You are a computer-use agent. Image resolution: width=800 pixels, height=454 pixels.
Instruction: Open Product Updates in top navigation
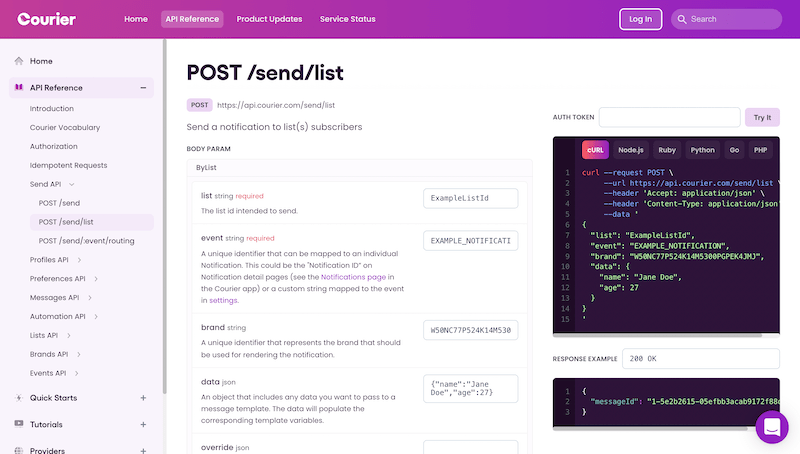point(270,19)
